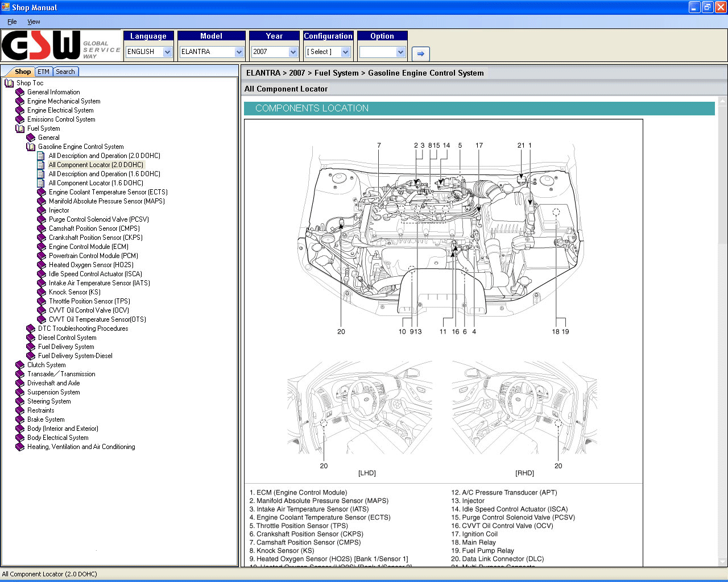
Task: Click the open-book icon beside Gasoline Engine Control System
Action: pyautogui.click(x=31, y=147)
